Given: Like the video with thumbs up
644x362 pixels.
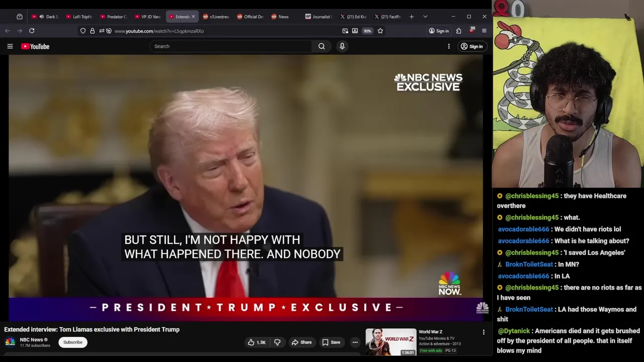Looking at the screenshot, I should click(x=257, y=342).
